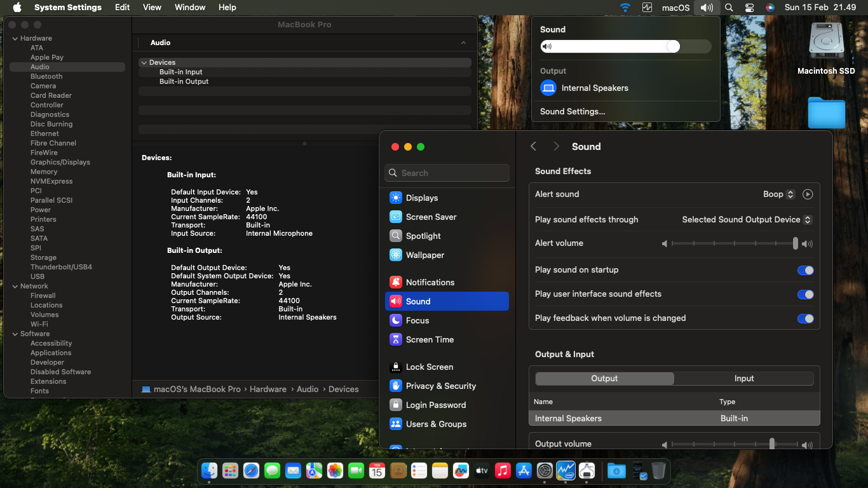This screenshot has height=488, width=868.
Task: Open the Edit menu
Action: coord(123,8)
